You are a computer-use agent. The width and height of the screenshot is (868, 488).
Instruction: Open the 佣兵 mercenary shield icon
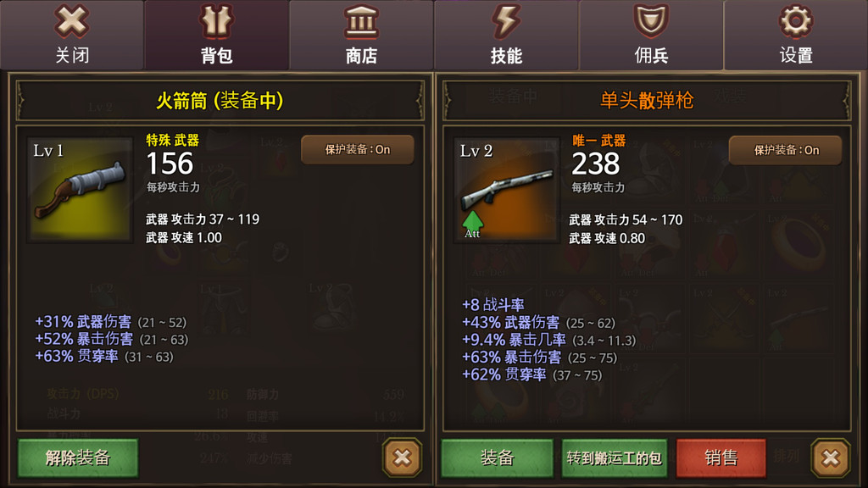pyautogui.click(x=651, y=21)
